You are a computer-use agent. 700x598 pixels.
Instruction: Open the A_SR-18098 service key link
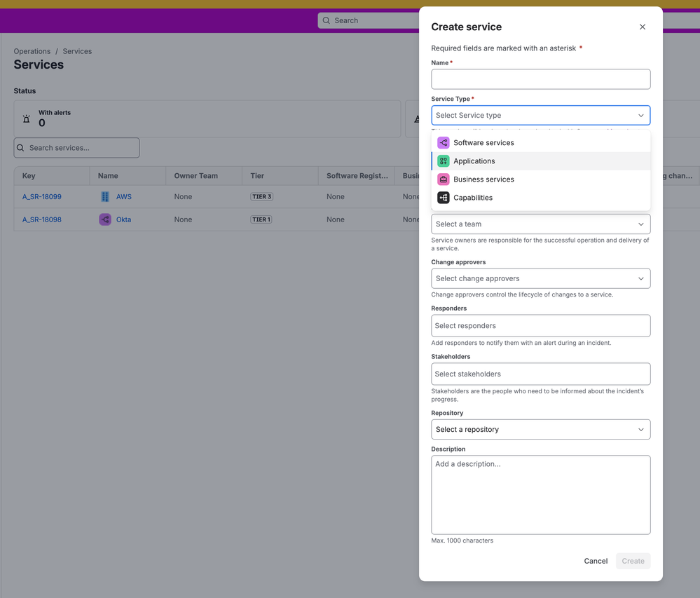point(42,219)
